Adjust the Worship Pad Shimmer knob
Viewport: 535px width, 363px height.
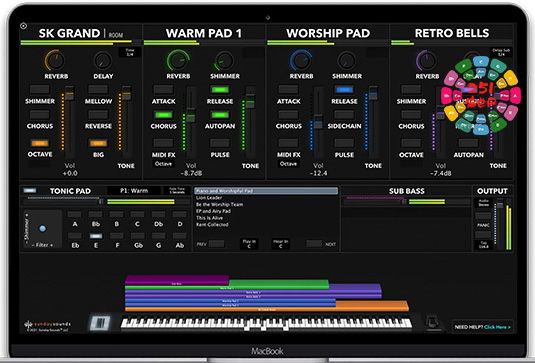tap(347, 61)
